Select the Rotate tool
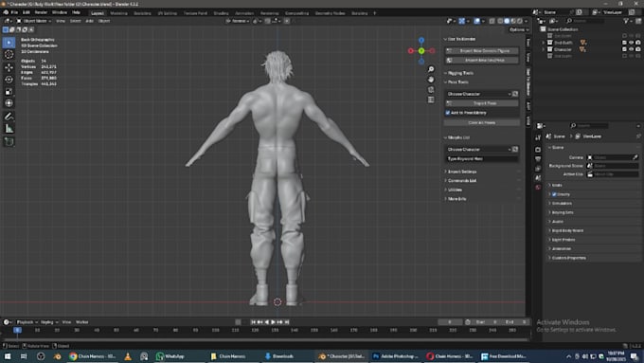644x363 pixels. point(9,80)
